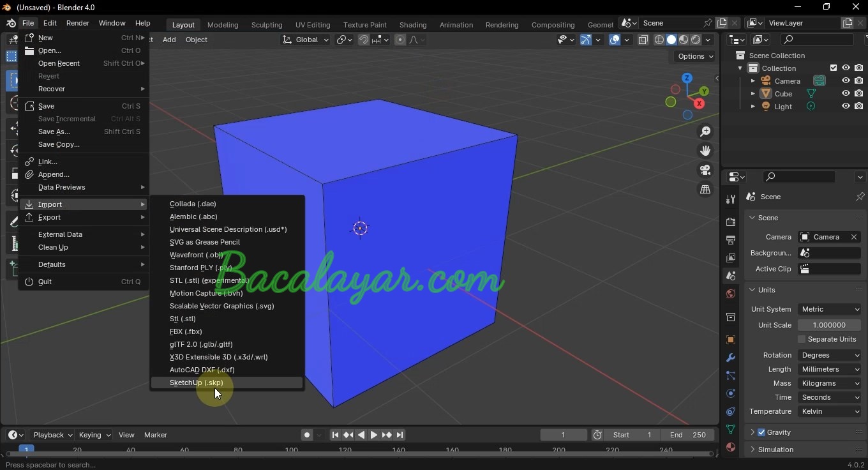This screenshot has width=868, height=470.
Task: Open the Material properties tab icon
Action: tap(731, 447)
